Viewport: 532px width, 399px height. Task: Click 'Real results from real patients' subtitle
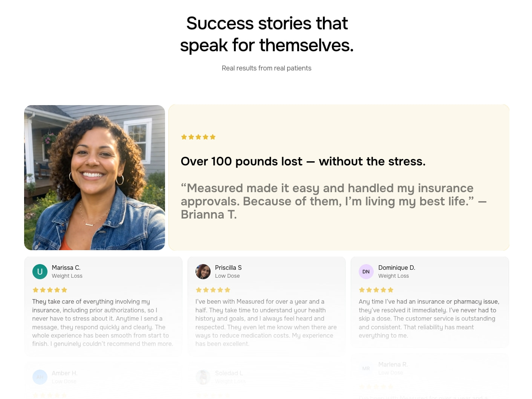tap(266, 68)
